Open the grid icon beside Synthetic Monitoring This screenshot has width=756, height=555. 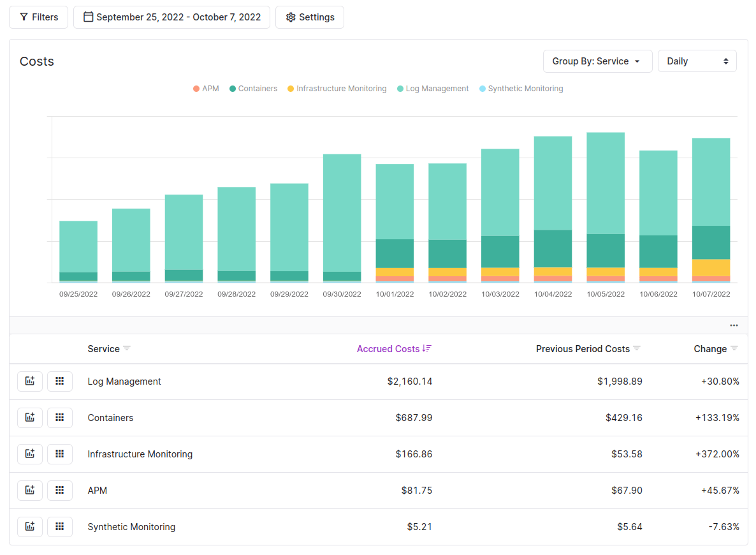click(60, 526)
